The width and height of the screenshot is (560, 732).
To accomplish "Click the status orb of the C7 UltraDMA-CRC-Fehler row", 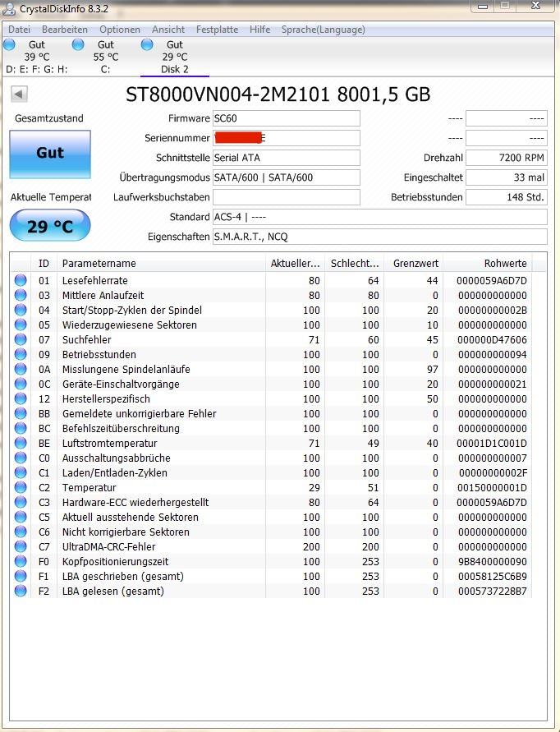I will pyautogui.click(x=21, y=546).
